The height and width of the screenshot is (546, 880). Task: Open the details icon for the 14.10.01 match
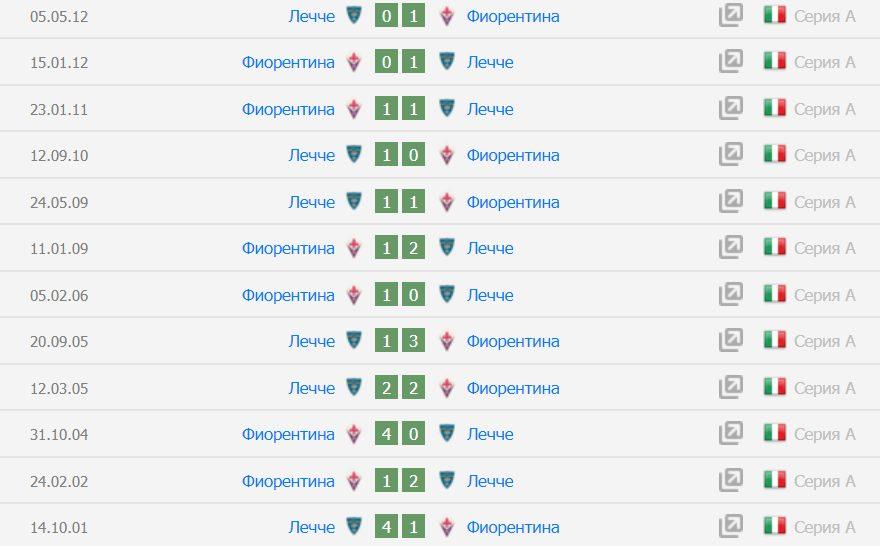(x=731, y=526)
